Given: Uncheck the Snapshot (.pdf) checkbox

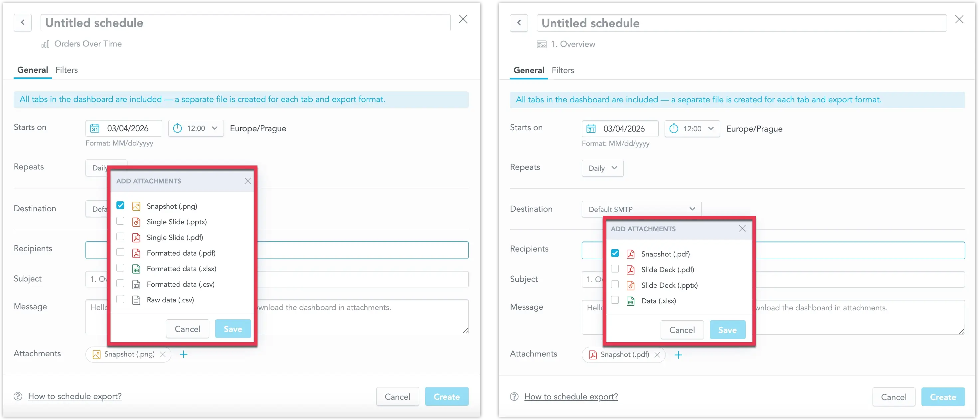Looking at the screenshot, I should [x=615, y=253].
